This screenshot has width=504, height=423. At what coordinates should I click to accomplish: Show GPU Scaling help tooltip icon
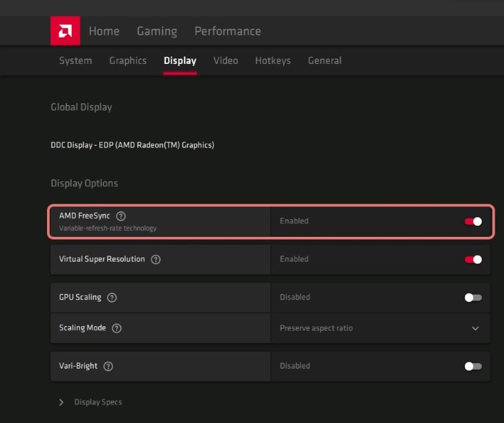112,297
